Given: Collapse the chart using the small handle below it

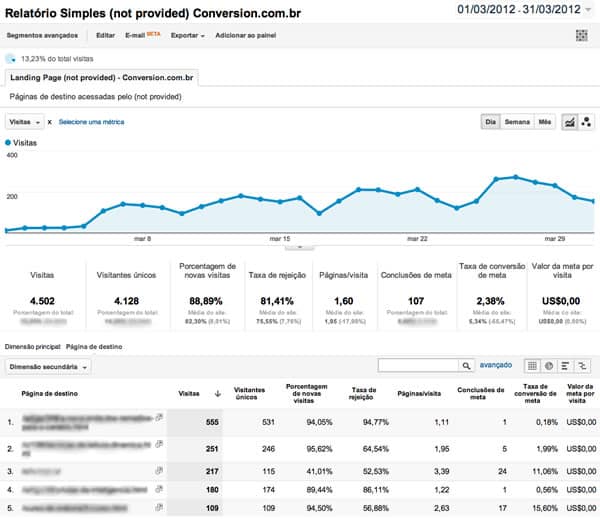Looking at the screenshot, I should 300,247.
